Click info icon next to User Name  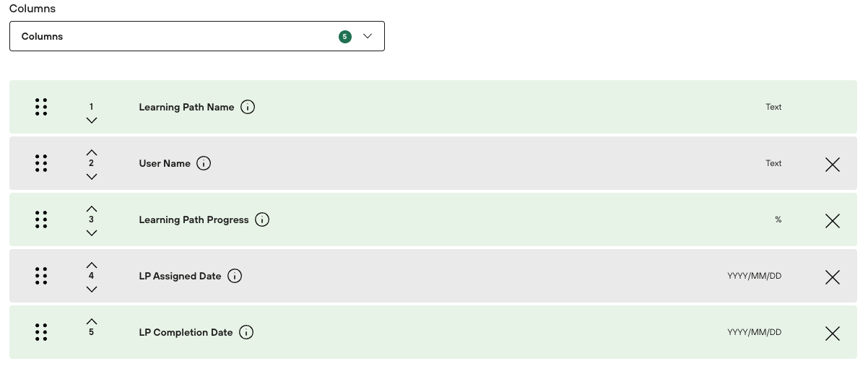click(204, 164)
